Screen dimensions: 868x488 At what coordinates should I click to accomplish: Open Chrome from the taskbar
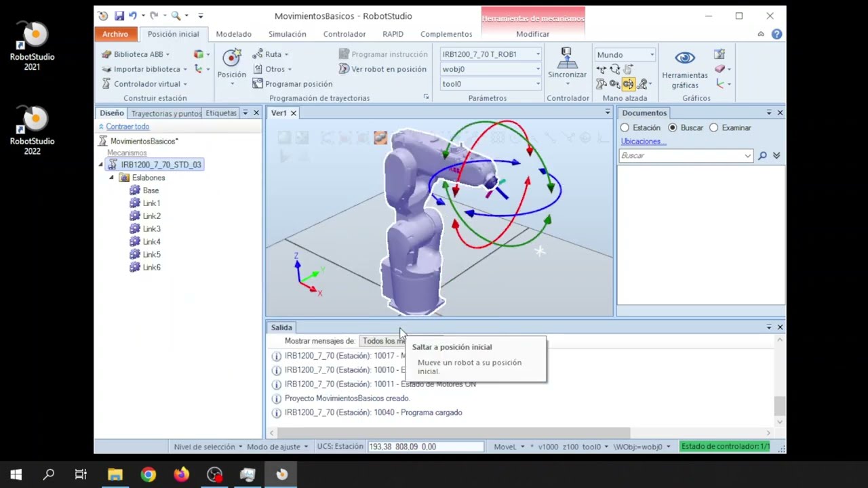[148, 474]
